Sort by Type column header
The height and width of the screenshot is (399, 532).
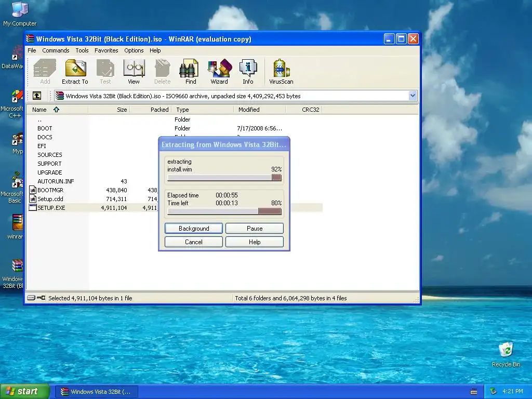pyautogui.click(x=203, y=110)
